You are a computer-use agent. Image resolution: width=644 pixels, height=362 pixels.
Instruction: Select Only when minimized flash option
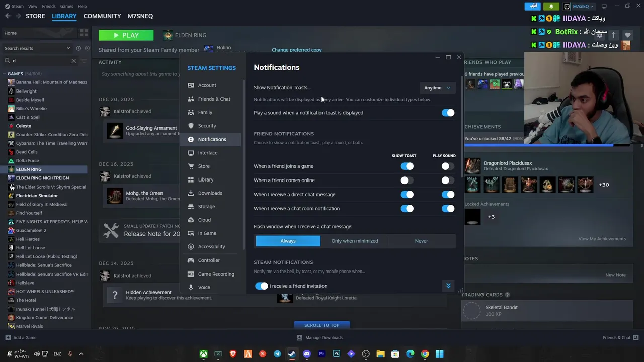tap(355, 241)
